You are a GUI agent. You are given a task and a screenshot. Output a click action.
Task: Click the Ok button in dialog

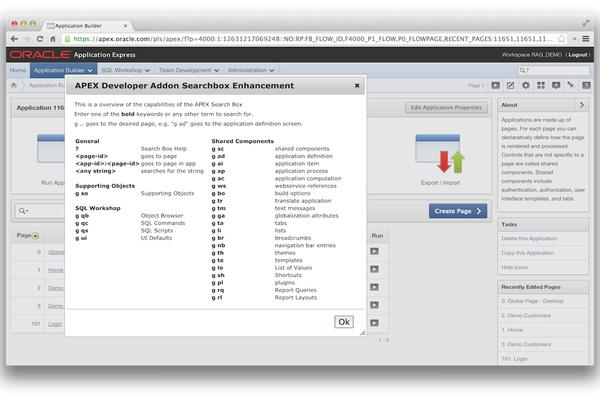[x=344, y=322]
